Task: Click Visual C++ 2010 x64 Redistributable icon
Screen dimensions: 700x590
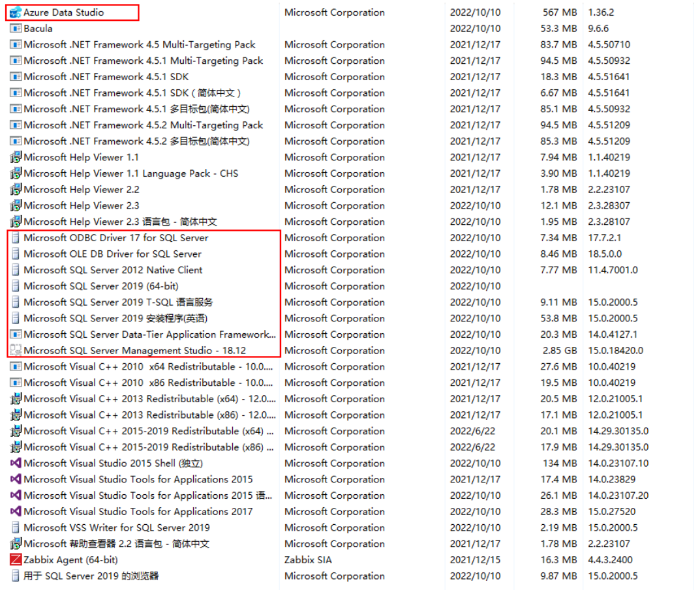Action: click(x=16, y=366)
